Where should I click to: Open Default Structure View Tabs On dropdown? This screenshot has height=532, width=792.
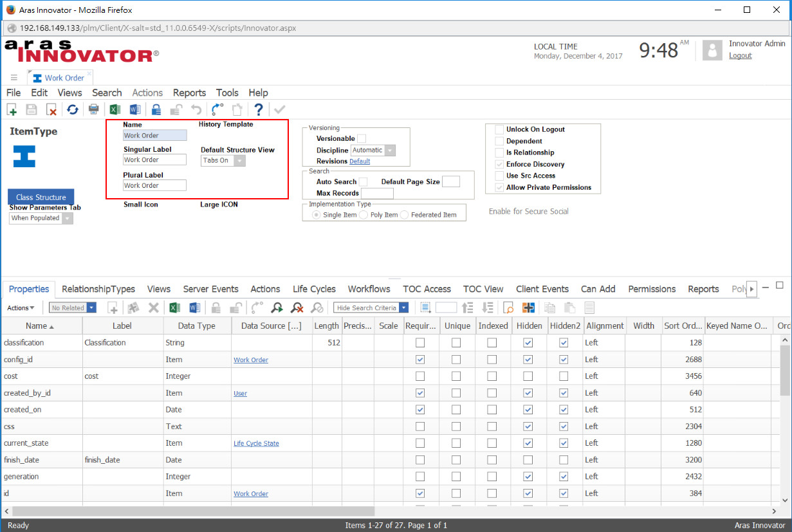[239, 160]
